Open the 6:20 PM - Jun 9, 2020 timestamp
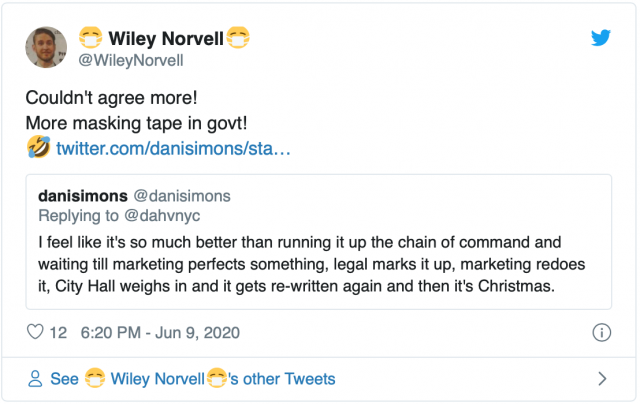Screen dimensions: 640x404 coord(161,332)
